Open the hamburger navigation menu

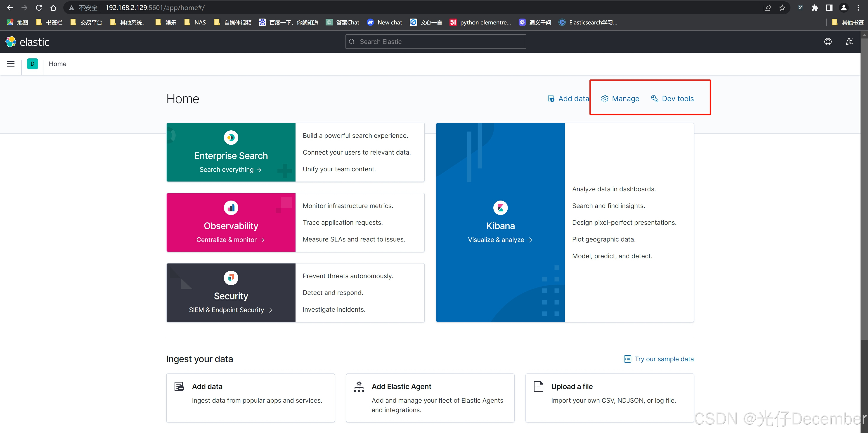coord(11,64)
